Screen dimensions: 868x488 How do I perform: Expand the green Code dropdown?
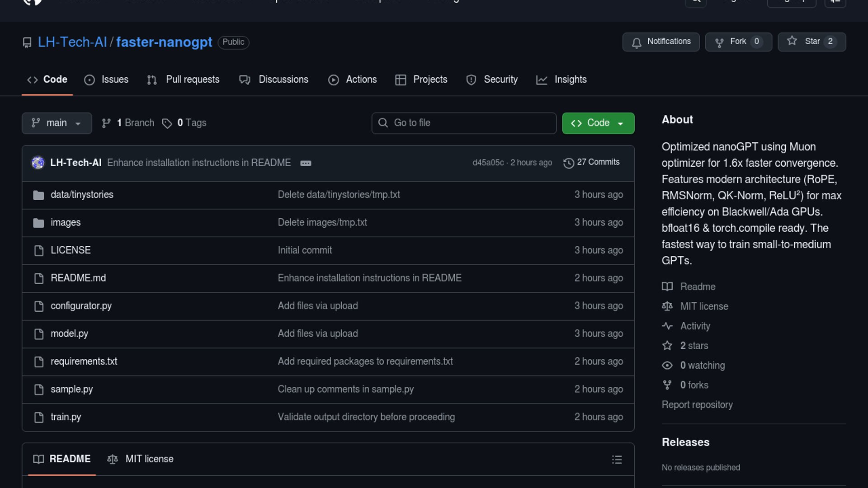pos(598,123)
